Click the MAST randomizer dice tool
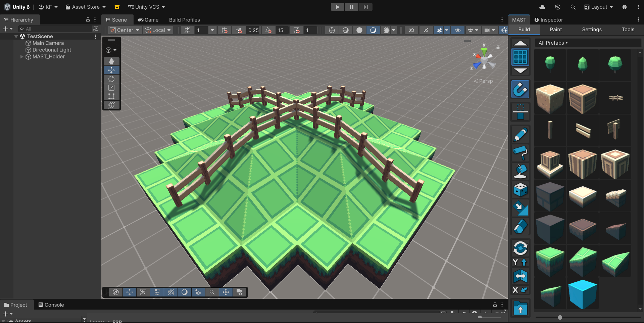The width and height of the screenshot is (644, 323). point(520,190)
